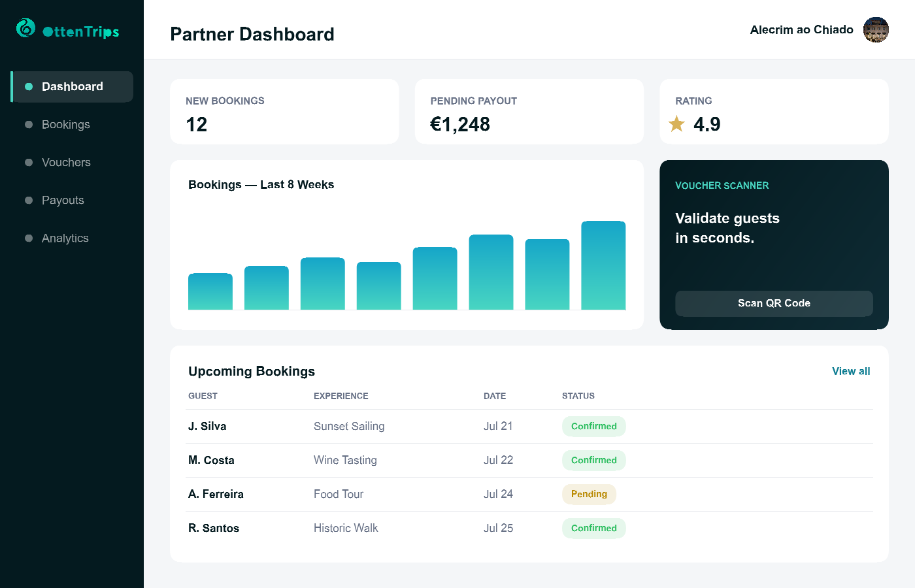Click the Upcoming Bookings heading
The height and width of the screenshot is (588, 915).
(x=252, y=371)
